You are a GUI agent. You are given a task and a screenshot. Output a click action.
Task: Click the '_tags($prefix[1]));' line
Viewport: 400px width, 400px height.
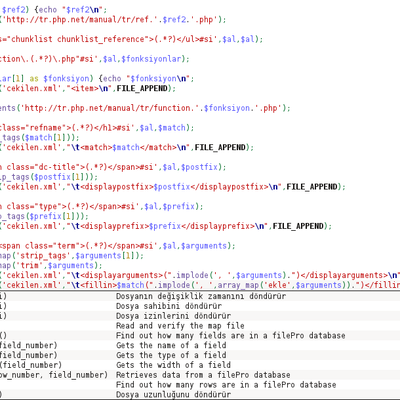click(44, 216)
